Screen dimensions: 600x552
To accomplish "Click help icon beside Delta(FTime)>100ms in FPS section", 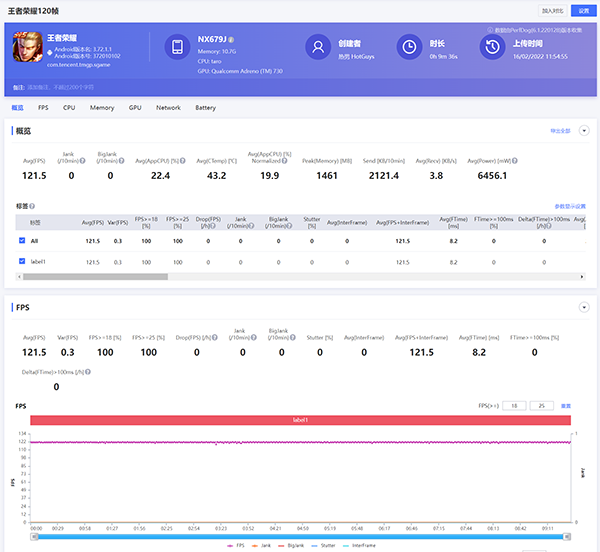I will pyautogui.click(x=89, y=372).
